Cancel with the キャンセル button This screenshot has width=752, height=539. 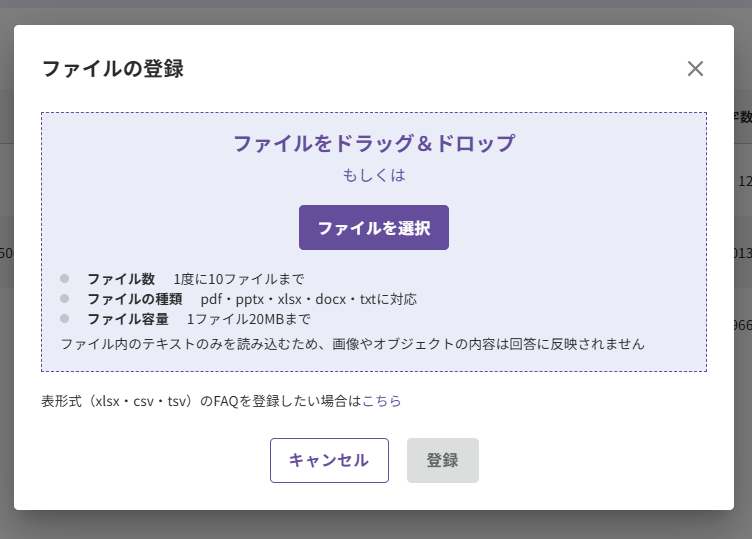329,460
